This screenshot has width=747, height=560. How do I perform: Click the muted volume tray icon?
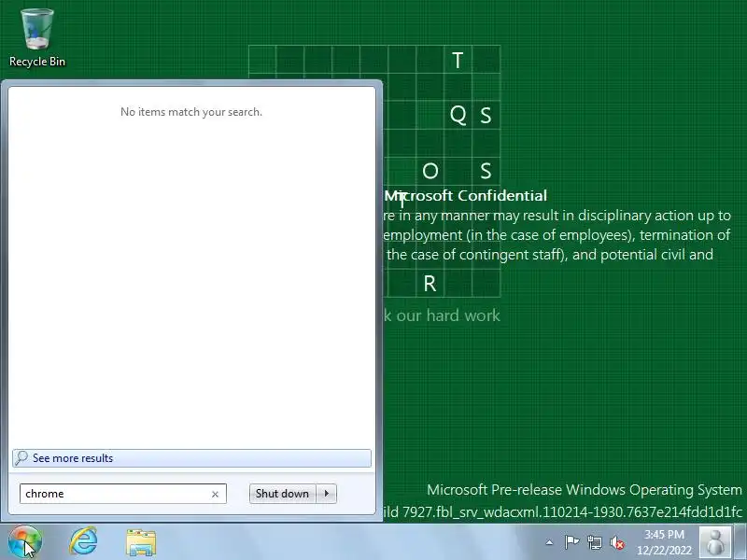tap(617, 542)
